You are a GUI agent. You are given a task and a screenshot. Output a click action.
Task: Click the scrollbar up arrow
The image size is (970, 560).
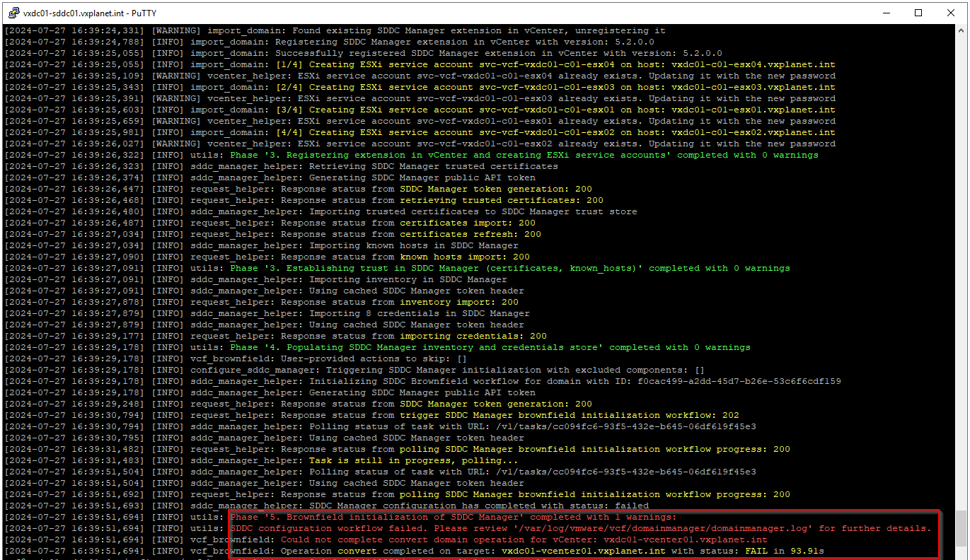pyautogui.click(x=962, y=31)
